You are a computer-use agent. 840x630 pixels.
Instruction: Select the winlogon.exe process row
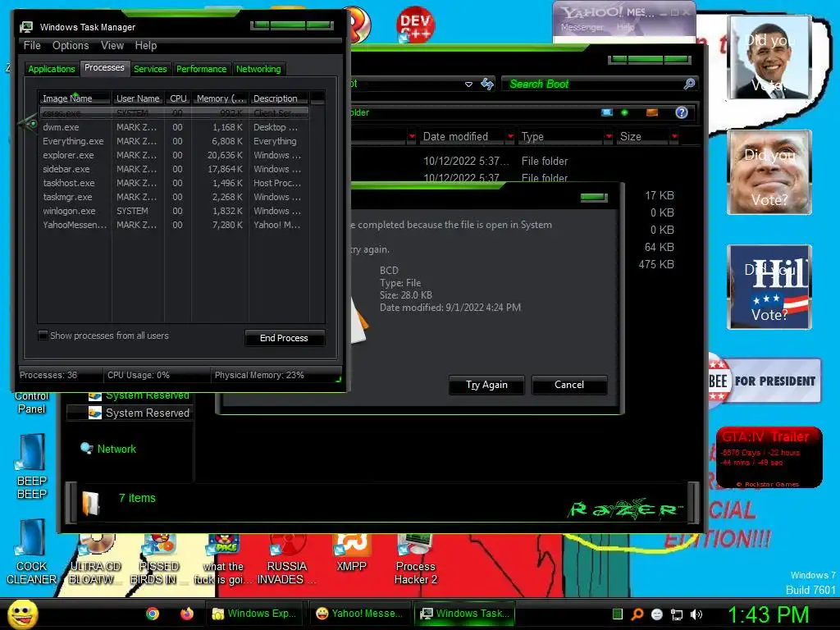coord(174,211)
